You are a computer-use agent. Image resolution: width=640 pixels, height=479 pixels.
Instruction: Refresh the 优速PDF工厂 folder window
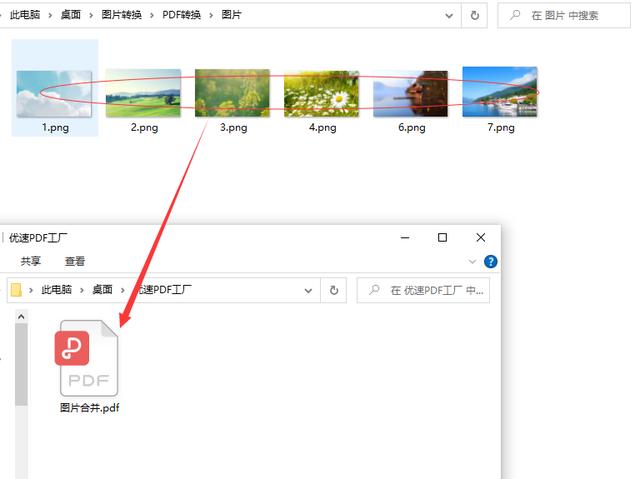[x=334, y=290]
